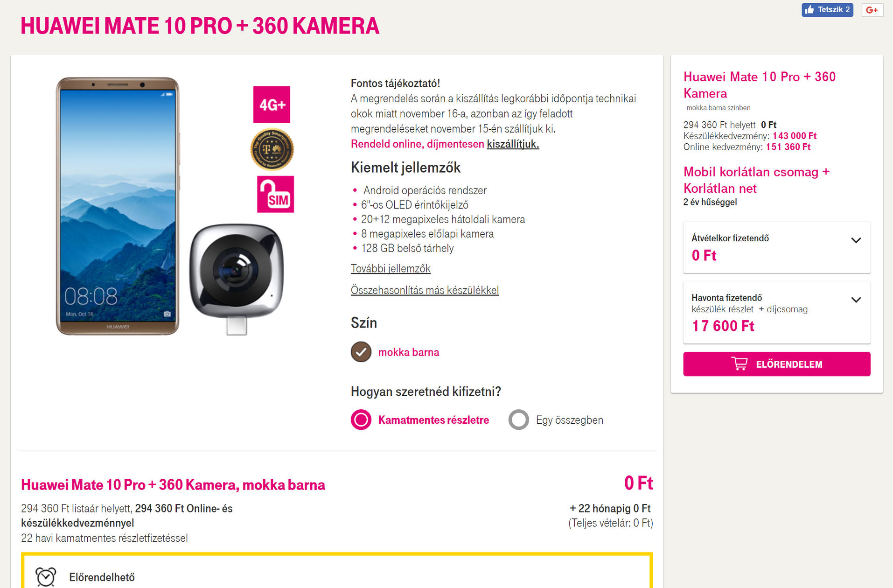Open the További jellemzők link
The image size is (893, 588).
(391, 268)
